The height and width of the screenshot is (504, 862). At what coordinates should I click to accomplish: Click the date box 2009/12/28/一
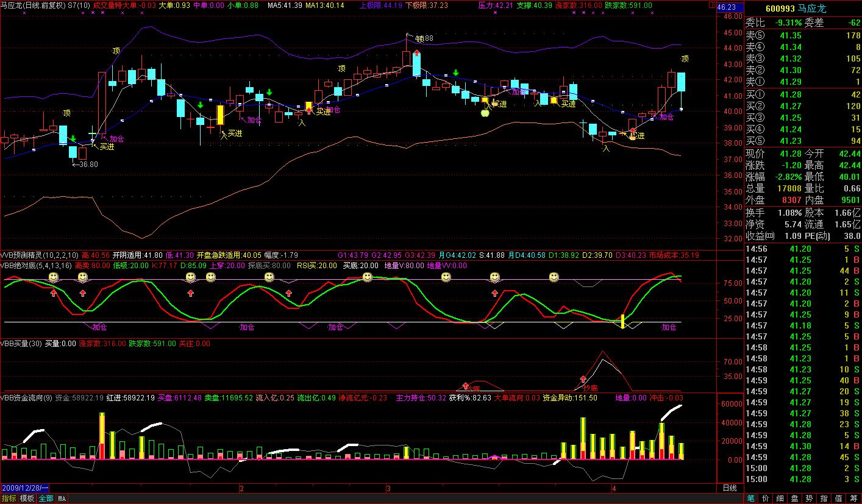coord(25,488)
